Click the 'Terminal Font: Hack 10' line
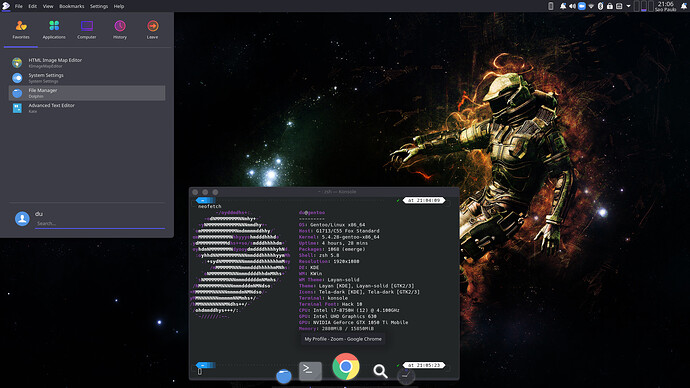 [330, 304]
